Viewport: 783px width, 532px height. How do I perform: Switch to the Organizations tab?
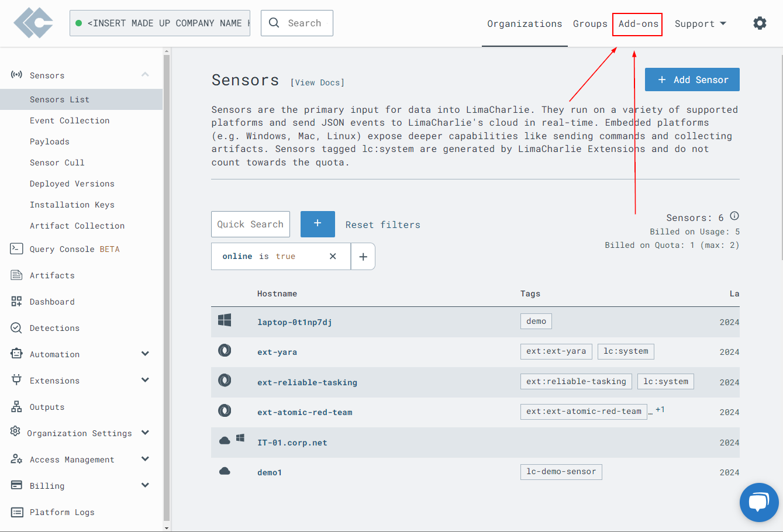[x=525, y=24]
